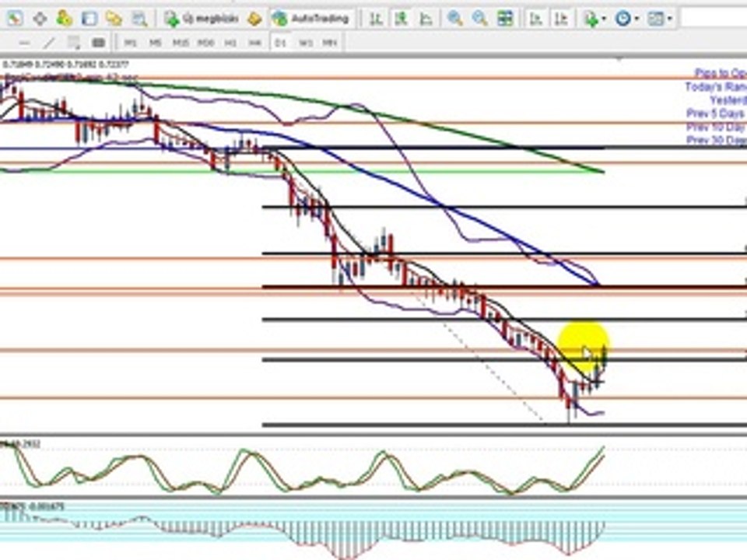
Task: Switch to the H4 timeframe
Action: [x=255, y=43]
